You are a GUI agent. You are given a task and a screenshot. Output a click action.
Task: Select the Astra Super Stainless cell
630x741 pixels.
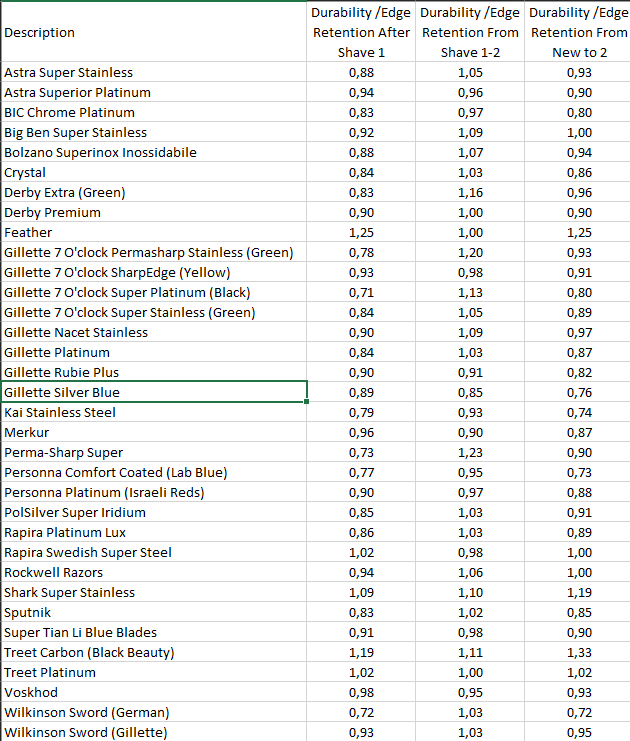tap(154, 72)
